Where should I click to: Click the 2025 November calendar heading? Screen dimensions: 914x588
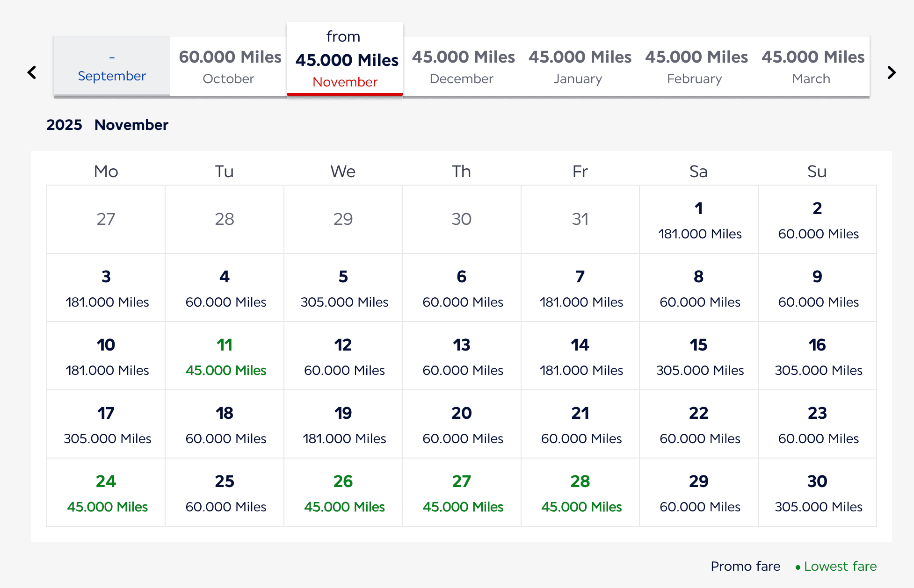107,125
